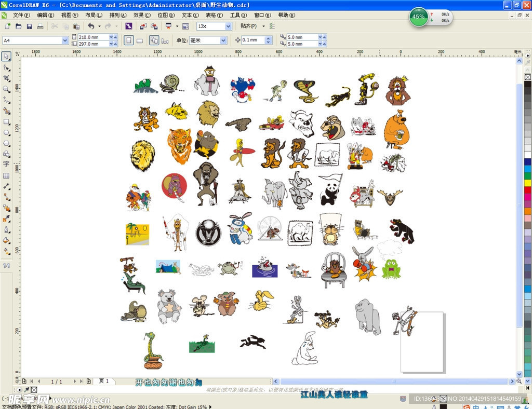The height and width of the screenshot is (409, 532).
Task: Select the Parallel dimension tool
Action: [6, 186]
